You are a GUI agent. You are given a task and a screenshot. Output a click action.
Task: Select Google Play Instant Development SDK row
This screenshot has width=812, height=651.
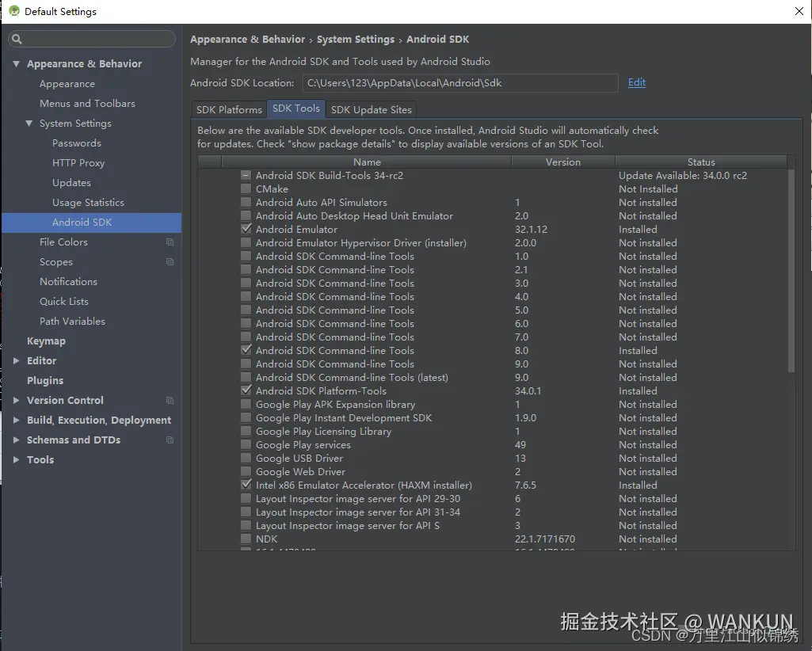[x=493, y=417]
